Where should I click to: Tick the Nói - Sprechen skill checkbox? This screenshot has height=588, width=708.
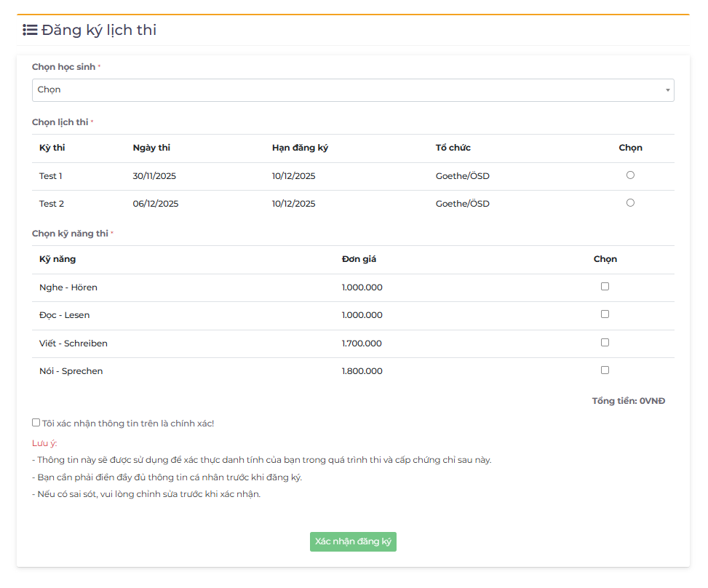point(605,370)
